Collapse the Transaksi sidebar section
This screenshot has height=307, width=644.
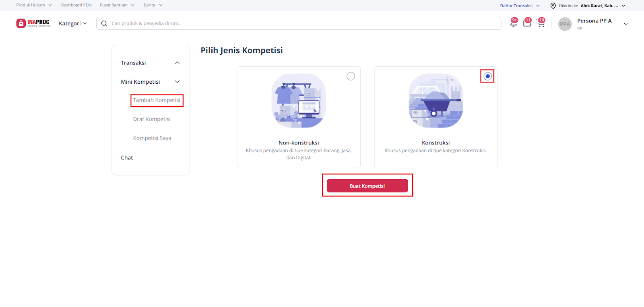point(177,63)
